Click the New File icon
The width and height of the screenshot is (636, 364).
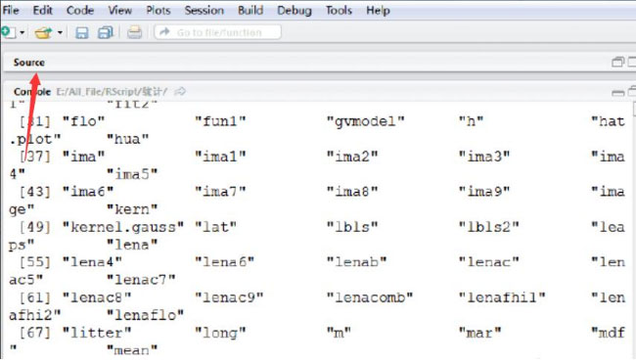(8, 32)
